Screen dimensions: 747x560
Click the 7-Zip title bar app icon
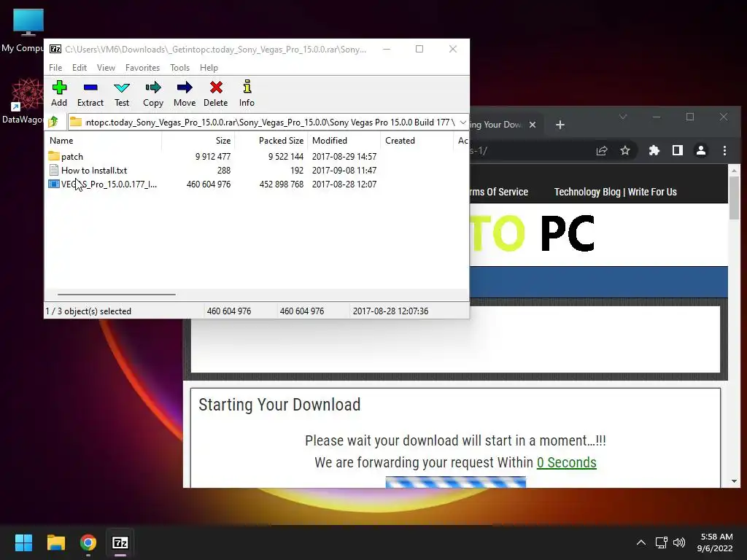pos(55,49)
